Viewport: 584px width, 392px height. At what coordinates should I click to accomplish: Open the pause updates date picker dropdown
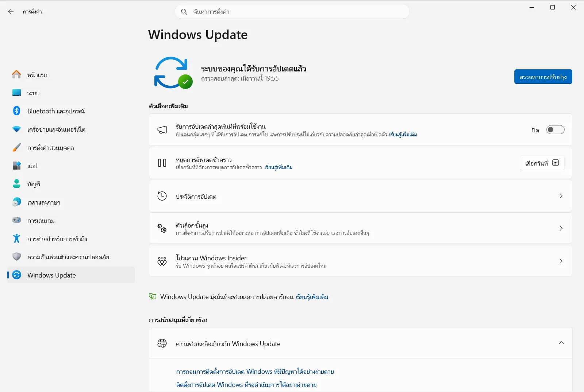[542, 163]
